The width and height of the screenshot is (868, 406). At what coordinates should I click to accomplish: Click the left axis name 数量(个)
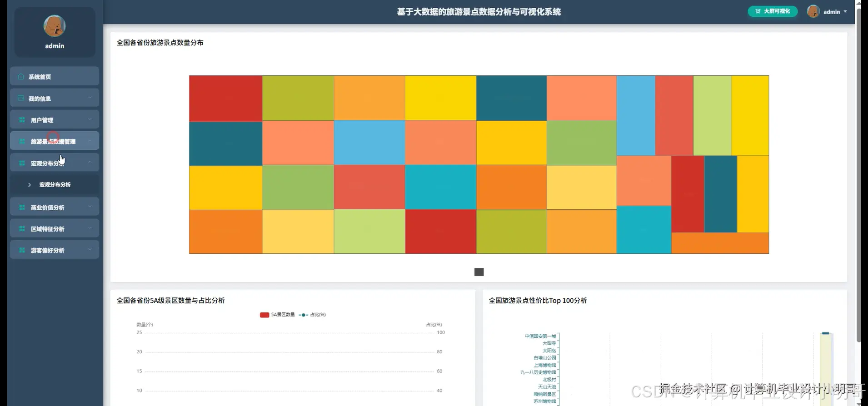click(145, 325)
